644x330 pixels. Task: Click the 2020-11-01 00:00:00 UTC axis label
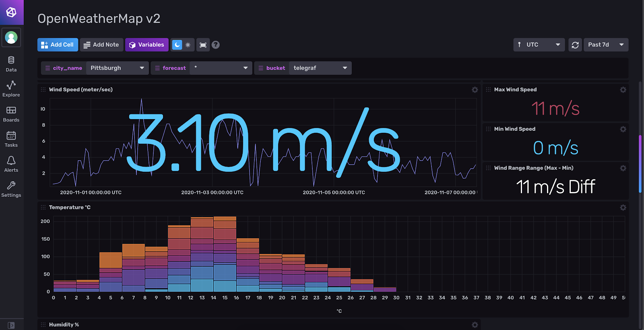click(91, 192)
